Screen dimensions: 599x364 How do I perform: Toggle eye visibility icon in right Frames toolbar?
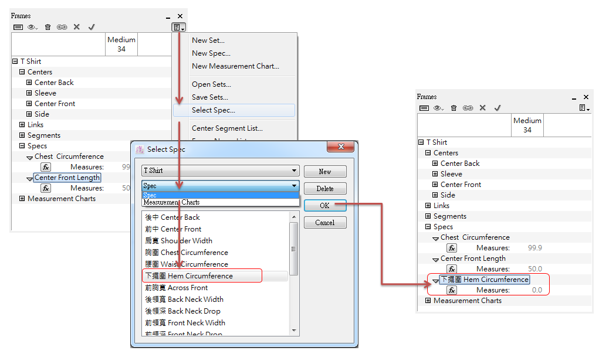pos(438,108)
